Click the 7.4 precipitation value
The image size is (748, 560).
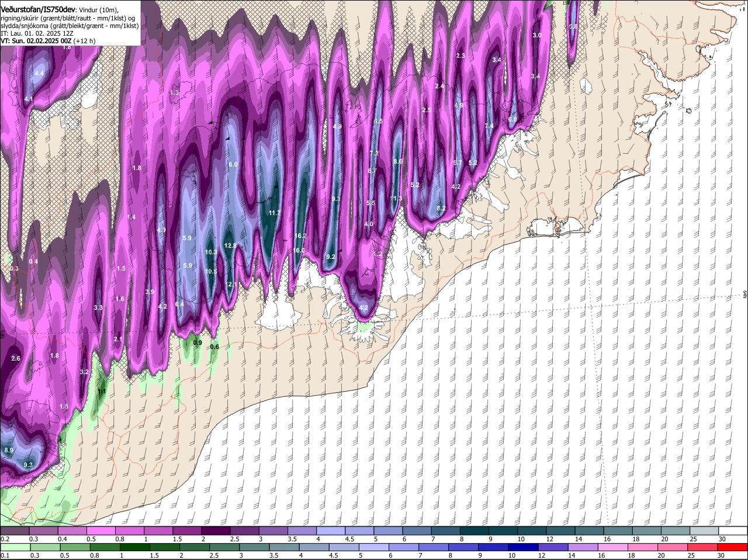click(x=490, y=126)
